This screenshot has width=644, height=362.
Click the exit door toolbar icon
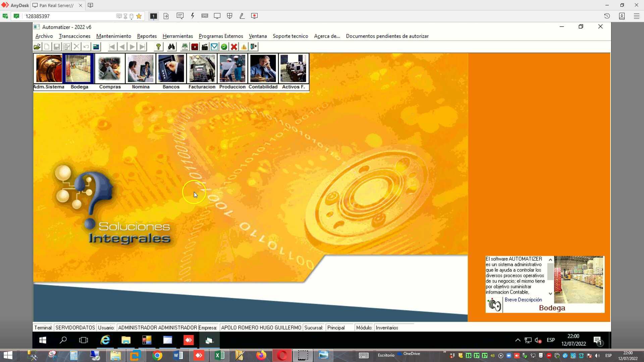point(254,47)
